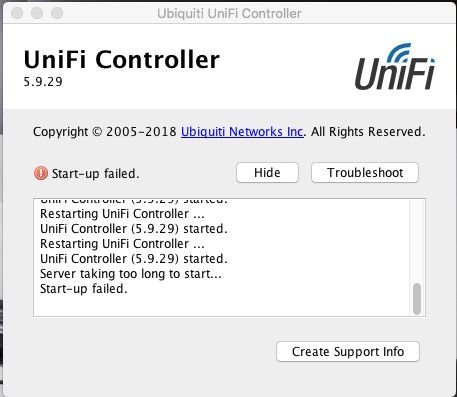Image resolution: width=457 pixels, height=397 pixels.
Task: Click the red start-up error exclamation icon
Action: [41, 173]
